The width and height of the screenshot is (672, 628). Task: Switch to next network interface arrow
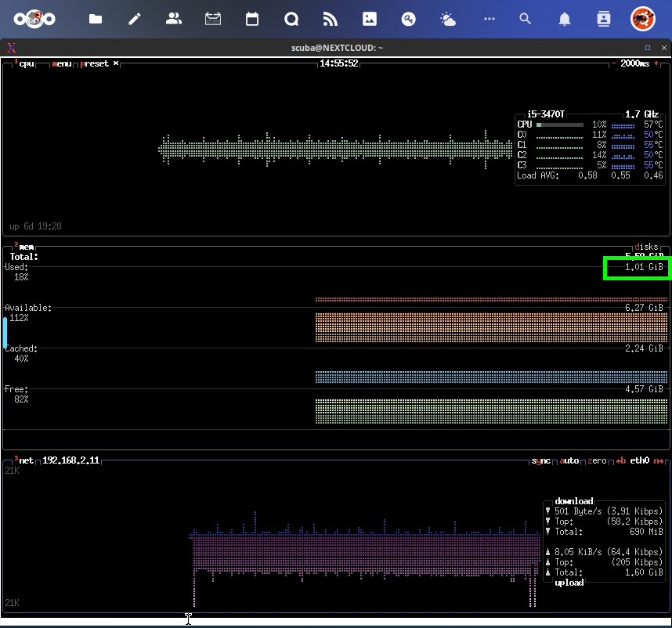[x=659, y=460]
